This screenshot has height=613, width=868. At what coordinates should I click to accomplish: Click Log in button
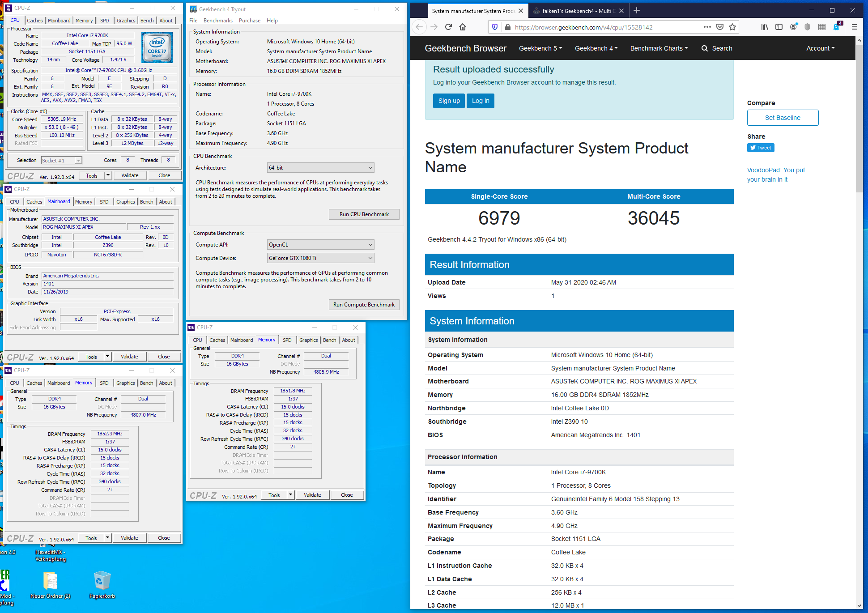click(x=481, y=101)
